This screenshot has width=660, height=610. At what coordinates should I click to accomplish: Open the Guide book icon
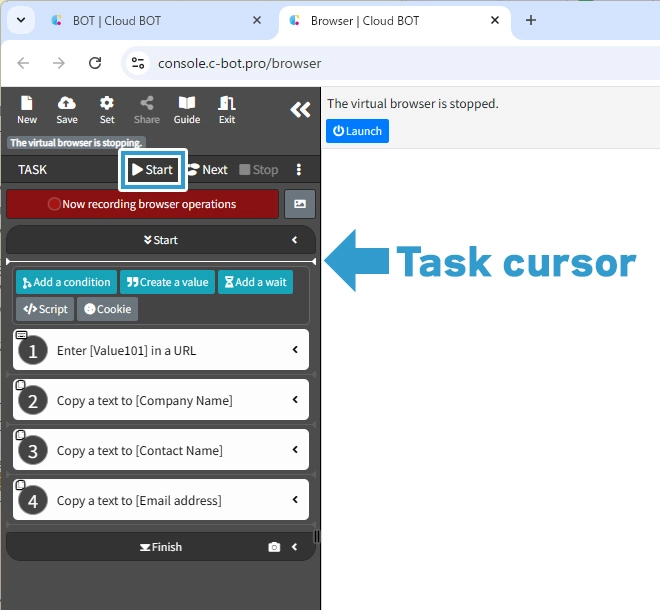pos(187,109)
